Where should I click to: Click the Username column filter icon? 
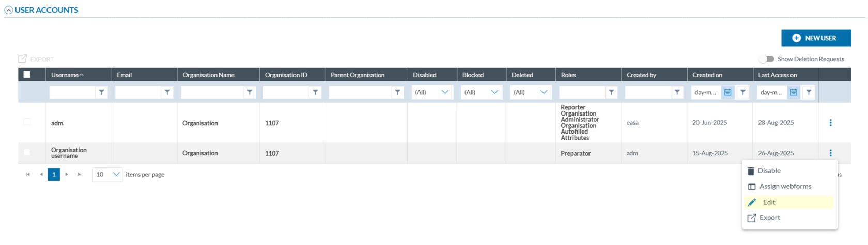102,92
